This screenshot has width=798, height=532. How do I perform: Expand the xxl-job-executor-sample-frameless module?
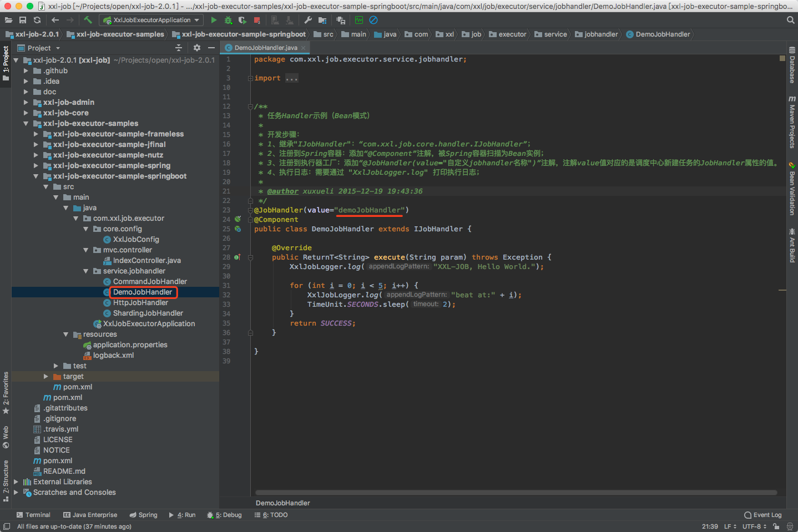[36, 134]
